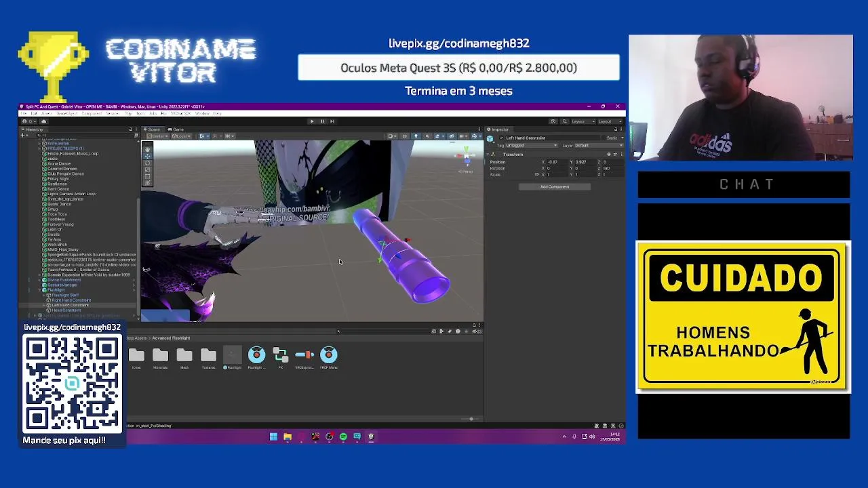Select the combined Transform tool in Scene
Screen dimensions: 868x488
147,183
